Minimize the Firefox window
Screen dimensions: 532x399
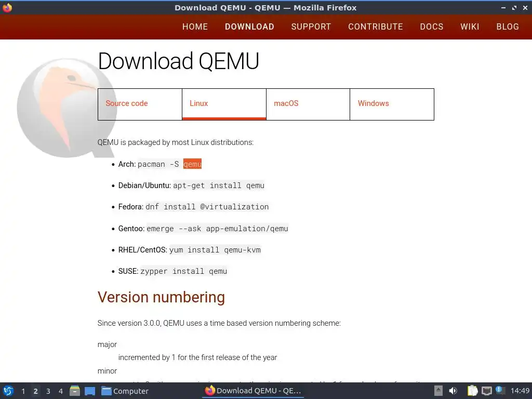[x=503, y=7]
